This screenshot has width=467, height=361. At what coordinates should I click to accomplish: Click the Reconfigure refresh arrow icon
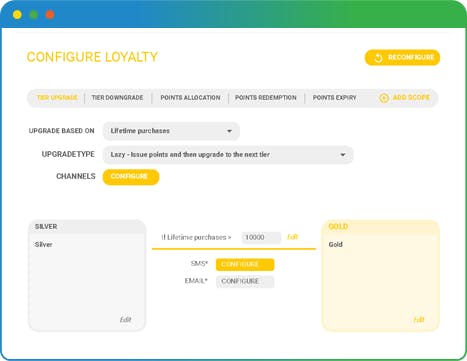coord(378,58)
